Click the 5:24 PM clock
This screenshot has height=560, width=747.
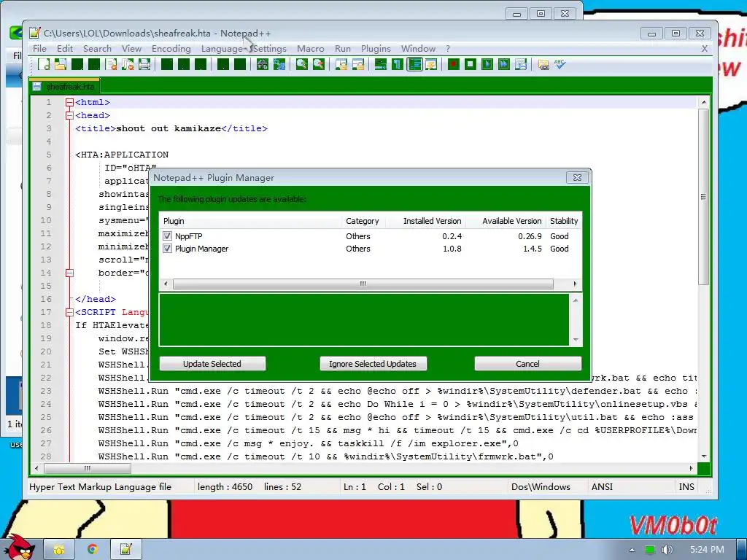coord(707,550)
